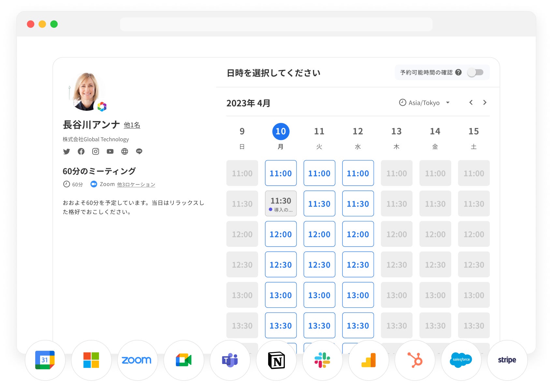
Task: Click the HubSpot integration icon
Action: [415, 360]
